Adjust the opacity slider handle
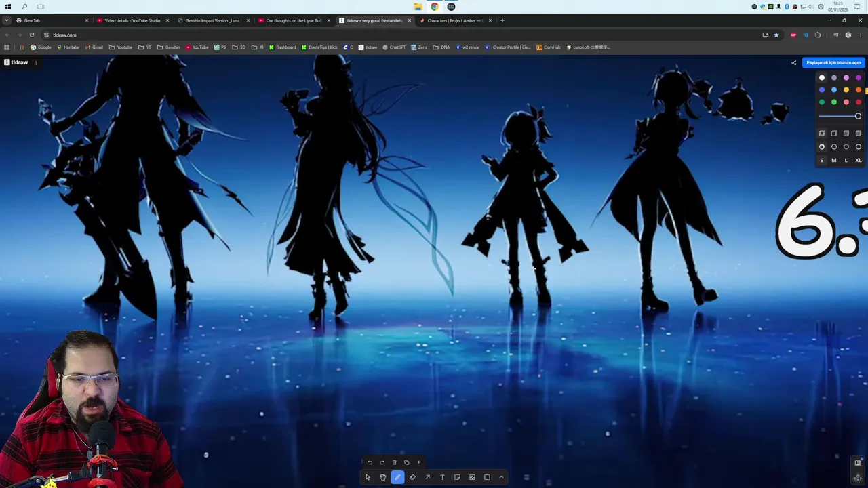The width and height of the screenshot is (868, 488). click(x=858, y=116)
